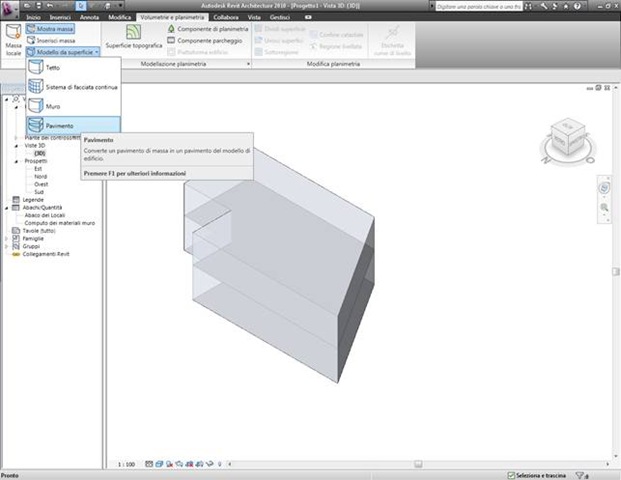Open the Est elevation in browser
621x480 pixels.
point(38,169)
